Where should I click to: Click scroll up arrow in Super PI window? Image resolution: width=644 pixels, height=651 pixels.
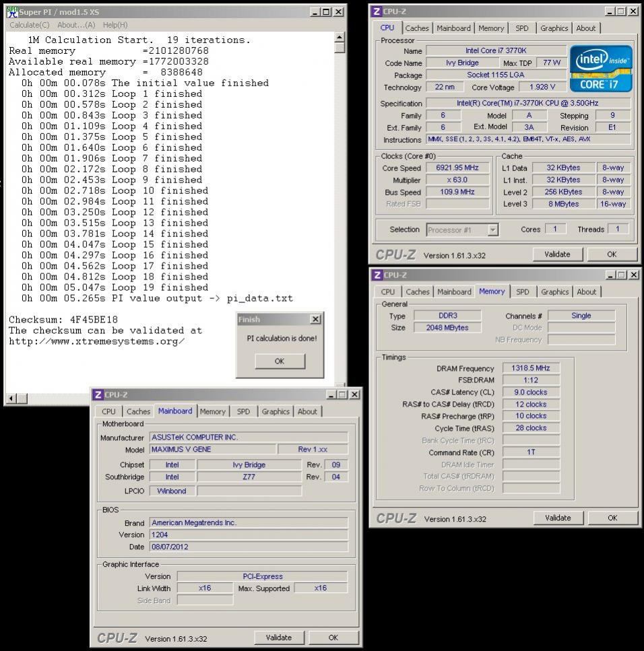[340, 38]
